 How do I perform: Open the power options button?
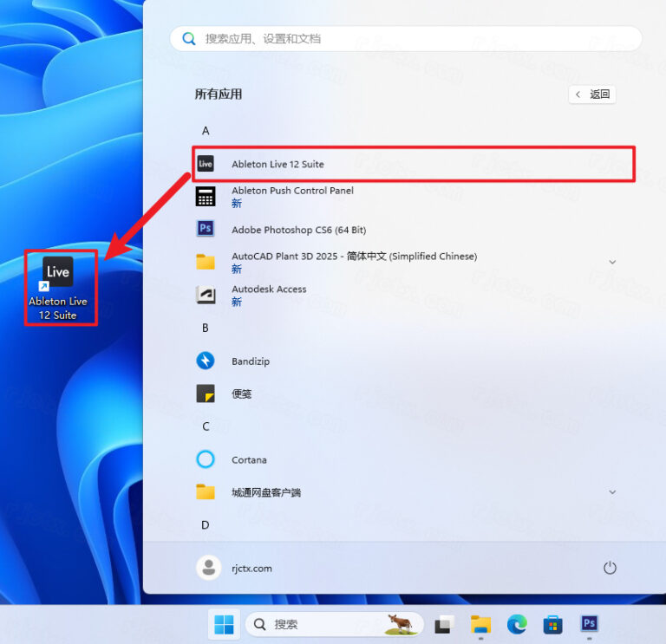click(610, 568)
